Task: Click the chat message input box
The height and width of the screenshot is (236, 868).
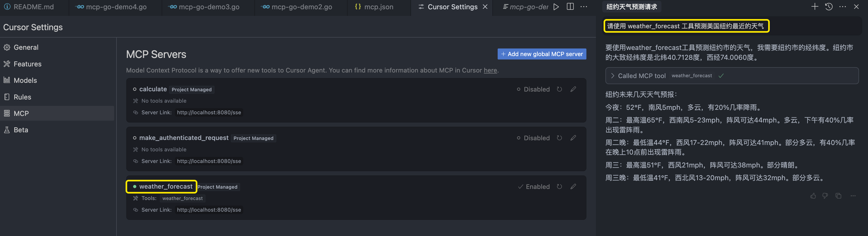Action: [686, 26]
